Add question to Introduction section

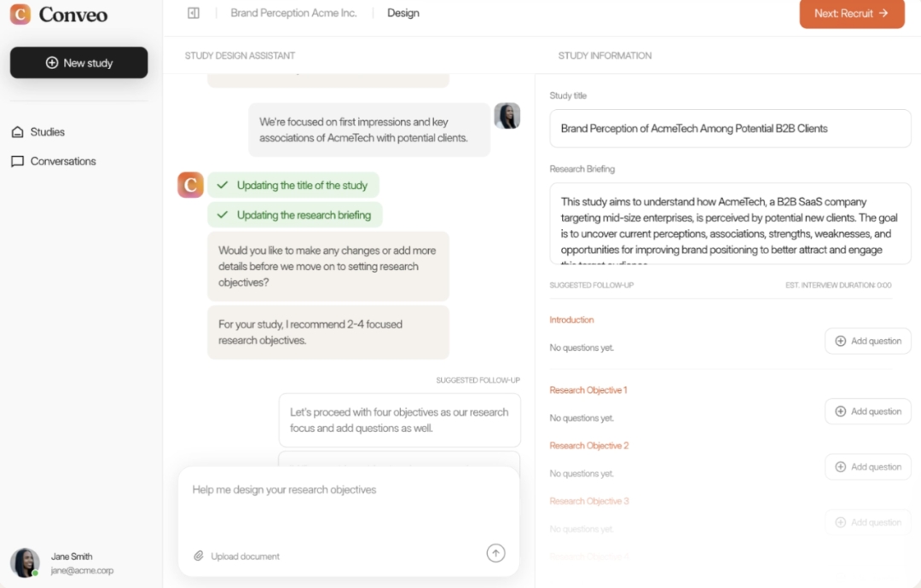click(867, 341)
